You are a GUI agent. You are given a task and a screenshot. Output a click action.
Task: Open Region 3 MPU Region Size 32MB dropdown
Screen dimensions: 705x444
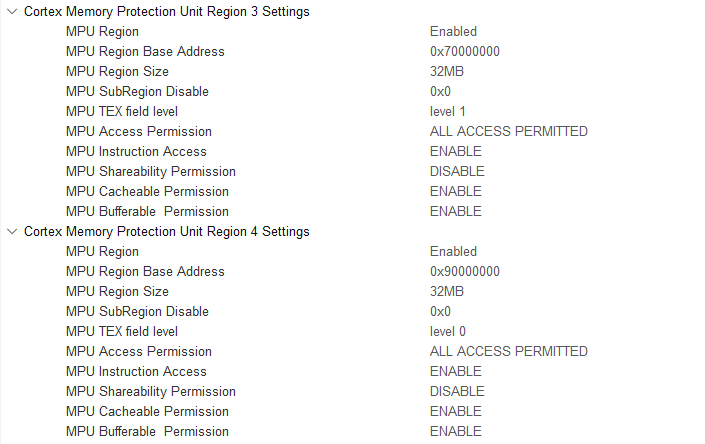pos(448,72)
